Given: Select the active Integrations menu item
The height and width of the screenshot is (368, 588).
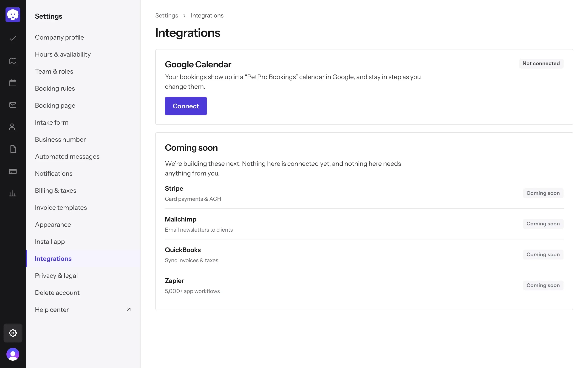Looking at the screenshot, I should point(83,259).
